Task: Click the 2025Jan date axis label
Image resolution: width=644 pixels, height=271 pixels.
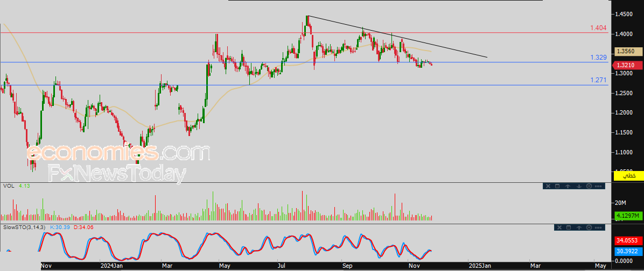Action: click(x=480, y=266)
